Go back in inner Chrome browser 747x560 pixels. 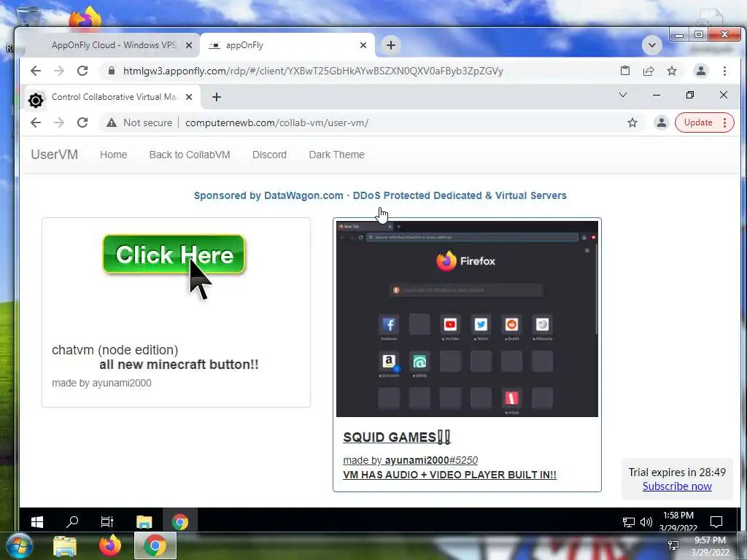tap(36, 122)
